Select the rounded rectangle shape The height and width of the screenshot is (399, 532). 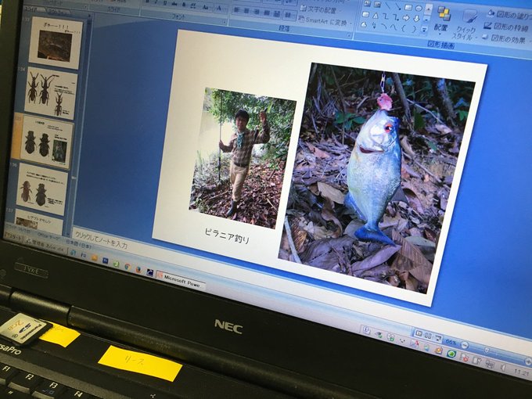tap(366, 15)
